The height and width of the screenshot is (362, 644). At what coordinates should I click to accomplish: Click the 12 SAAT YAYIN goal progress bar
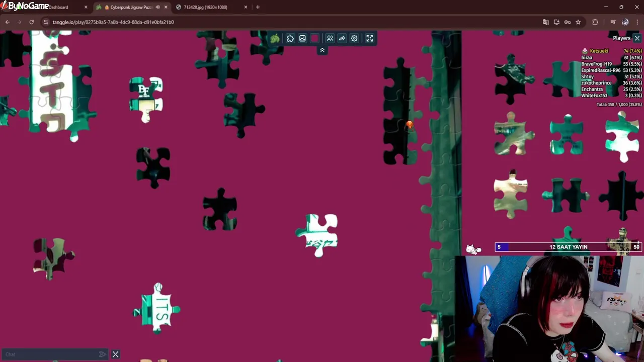coord(568,247)
